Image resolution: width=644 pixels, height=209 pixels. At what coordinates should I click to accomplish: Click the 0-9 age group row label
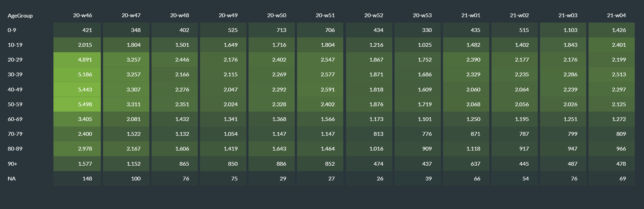coord(12,30)
